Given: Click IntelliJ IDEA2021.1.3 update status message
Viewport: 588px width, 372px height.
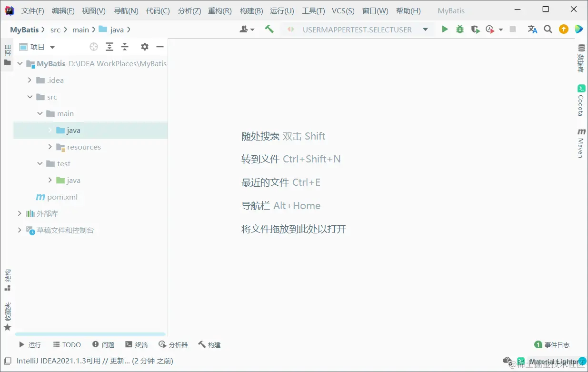Looking at the screenshot, I should click(95, 361).
